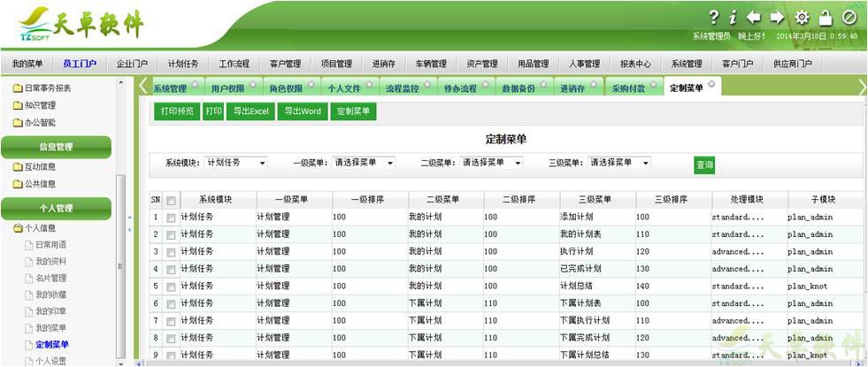Go back using the left arrow icon

pyautogui.click(x=753, y=17)
